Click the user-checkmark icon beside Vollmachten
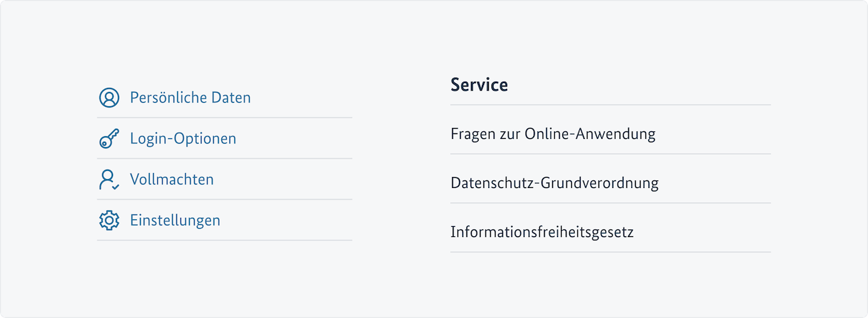This screenshot has width=868, height=318. click(x=109, y=180)
